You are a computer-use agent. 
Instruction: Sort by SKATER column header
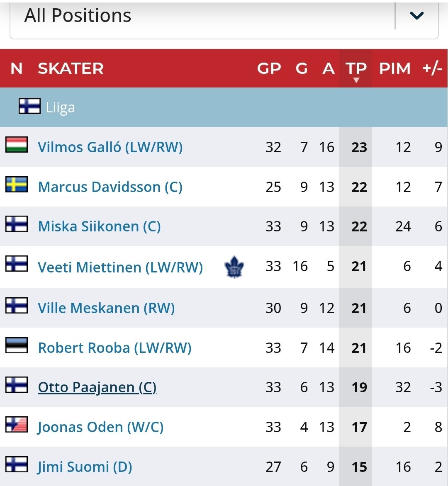[71, 68]
